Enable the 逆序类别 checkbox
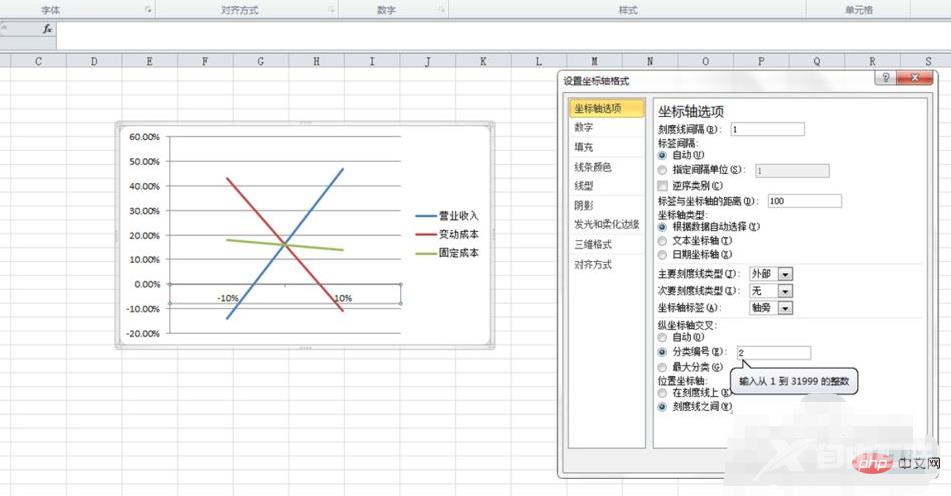 click(663, 186)
